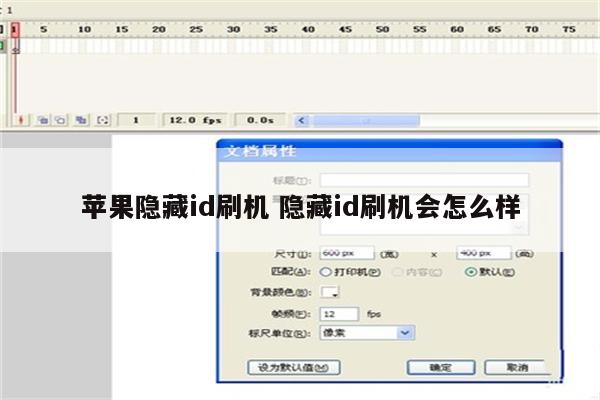Toggle the onion skin outlines icon
Image resolution: width=600 pixels, height=400 pixels.
60,120
